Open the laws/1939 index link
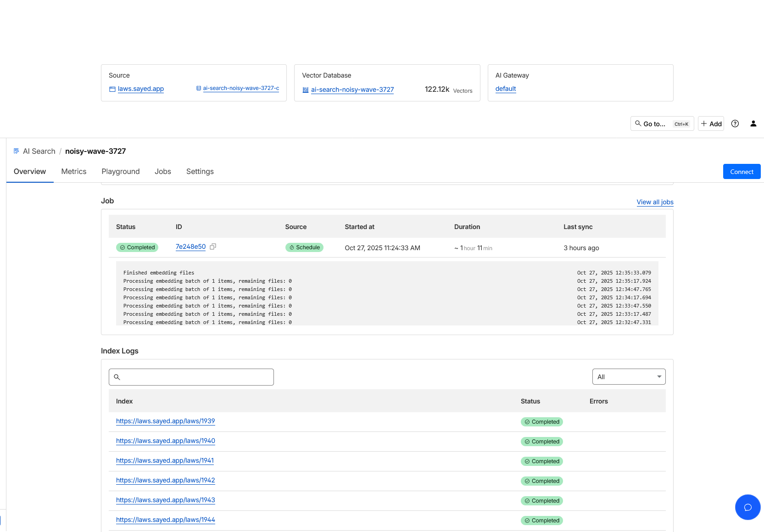 [x=165, y=421]
